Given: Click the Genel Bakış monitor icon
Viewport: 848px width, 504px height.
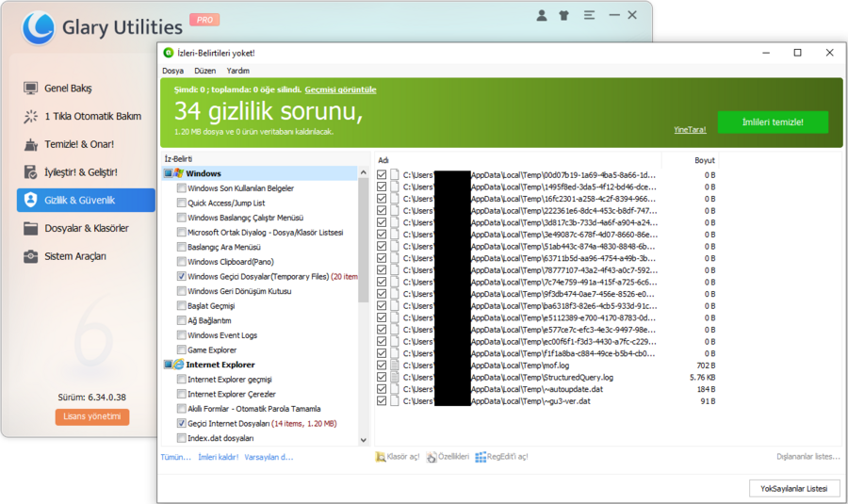Looking at the screenshot, I should click(x=31, y=89).
